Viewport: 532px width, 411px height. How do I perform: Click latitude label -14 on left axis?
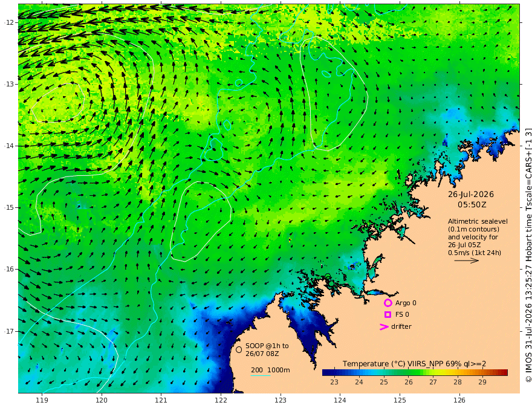click(9, 146)
